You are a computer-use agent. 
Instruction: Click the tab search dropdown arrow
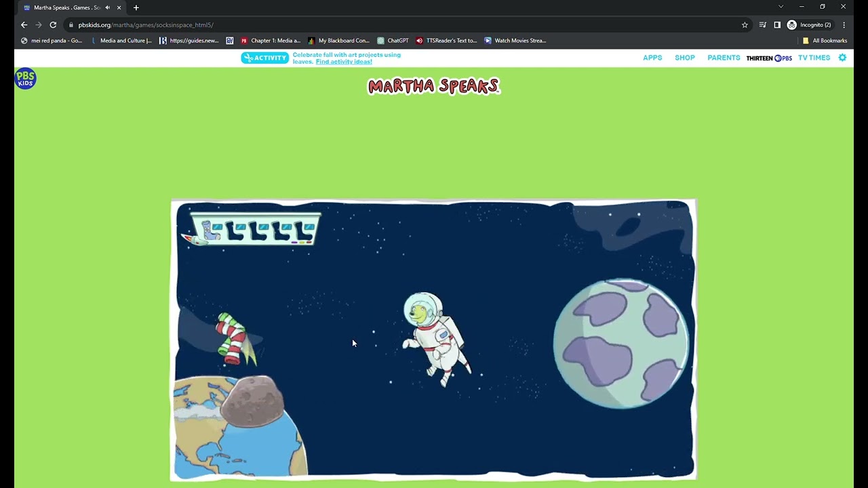[x=781, y=7]
